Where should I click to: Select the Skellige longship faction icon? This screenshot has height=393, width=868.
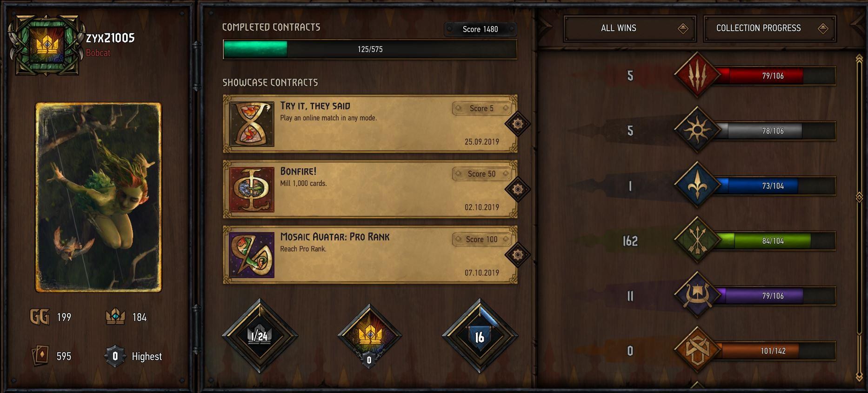tap(697, 295)
